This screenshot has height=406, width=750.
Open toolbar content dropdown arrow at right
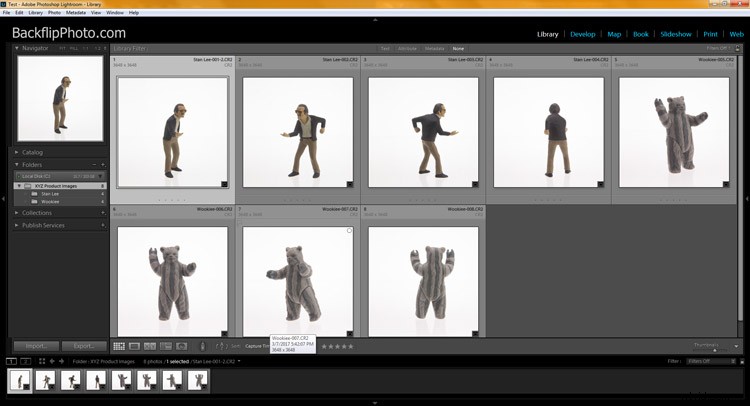[736, 346]
